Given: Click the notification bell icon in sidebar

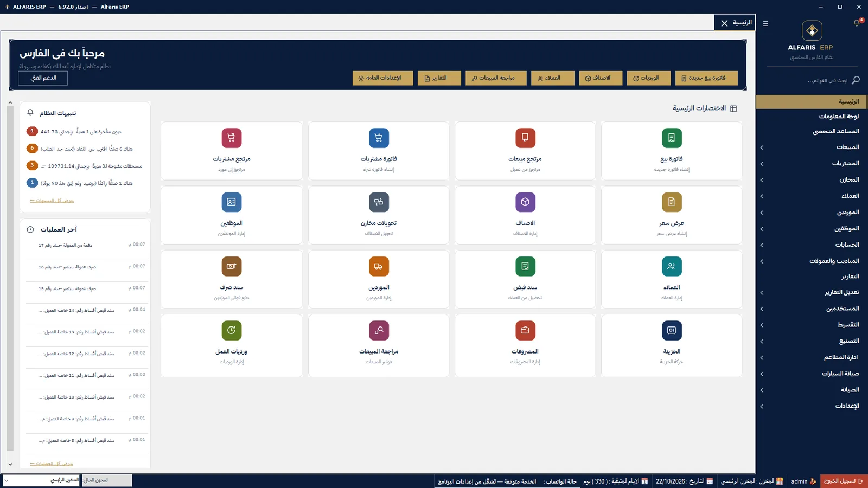Looking at the screenshot, I should (857, 23).
